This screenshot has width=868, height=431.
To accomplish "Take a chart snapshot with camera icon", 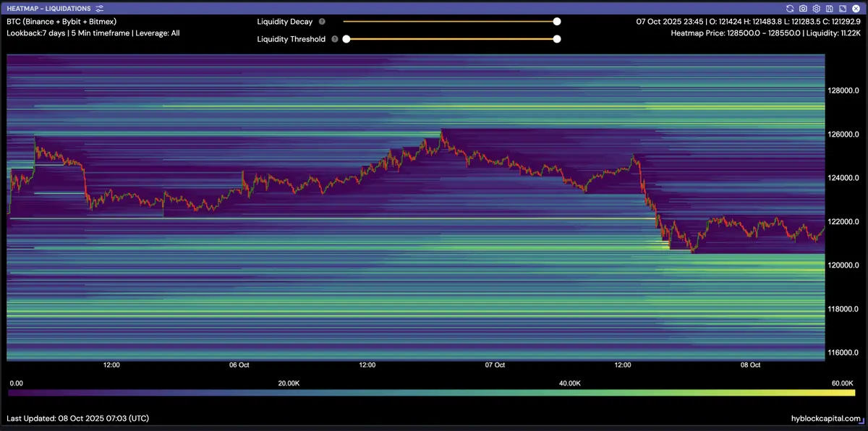I will click(803, 8).
